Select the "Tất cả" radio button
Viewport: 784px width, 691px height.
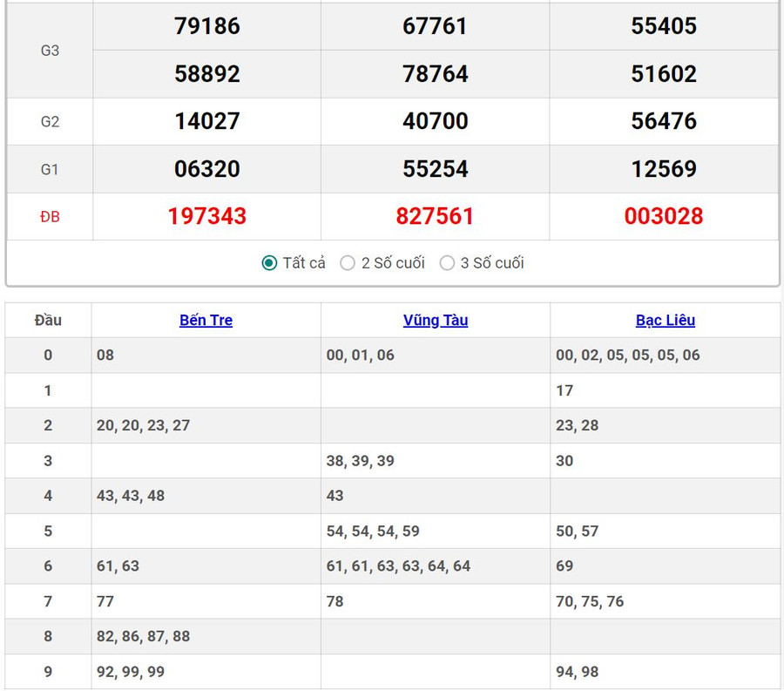point(270,263)
